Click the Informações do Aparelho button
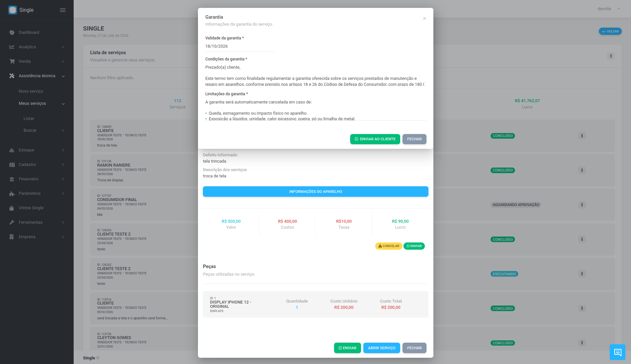Viewport: 631px width, 364px height. [x=315, y=192]
